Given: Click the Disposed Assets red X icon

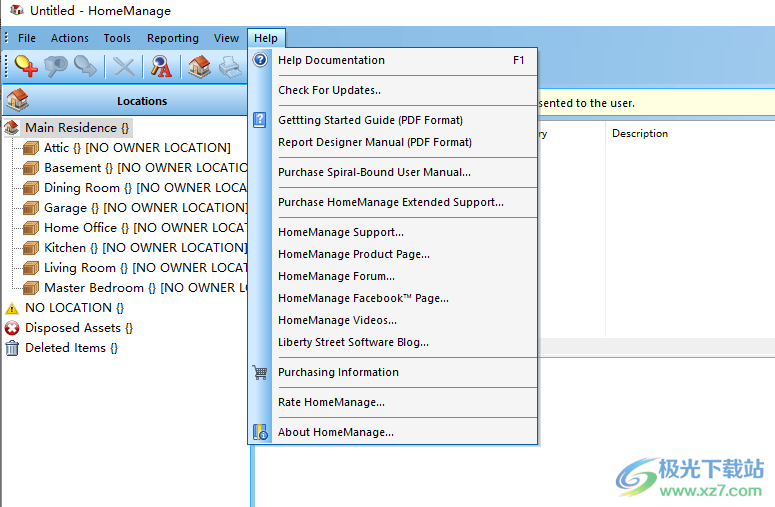Looking at the screenshot, I should 12,328.
